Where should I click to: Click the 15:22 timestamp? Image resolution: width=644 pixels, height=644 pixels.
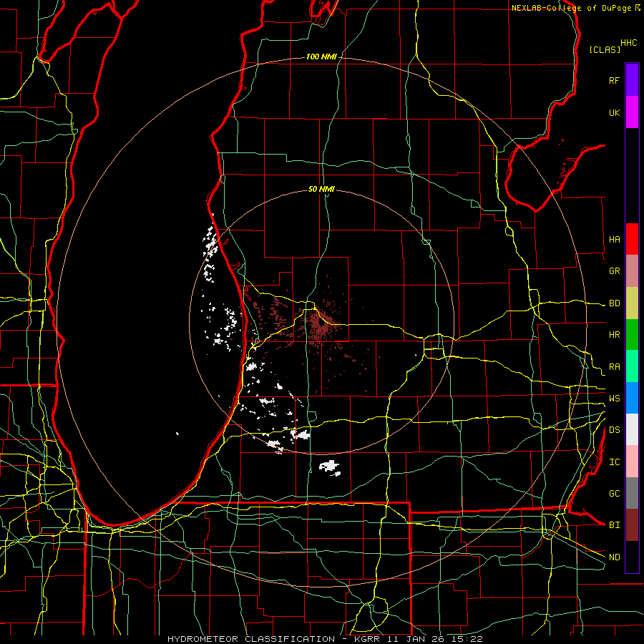pos(469,639)
